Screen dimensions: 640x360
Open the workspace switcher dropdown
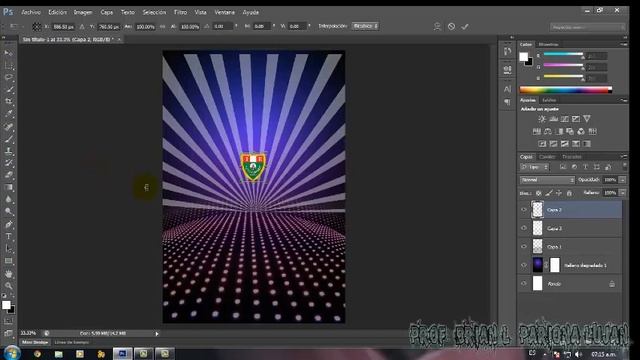(587, 27)
